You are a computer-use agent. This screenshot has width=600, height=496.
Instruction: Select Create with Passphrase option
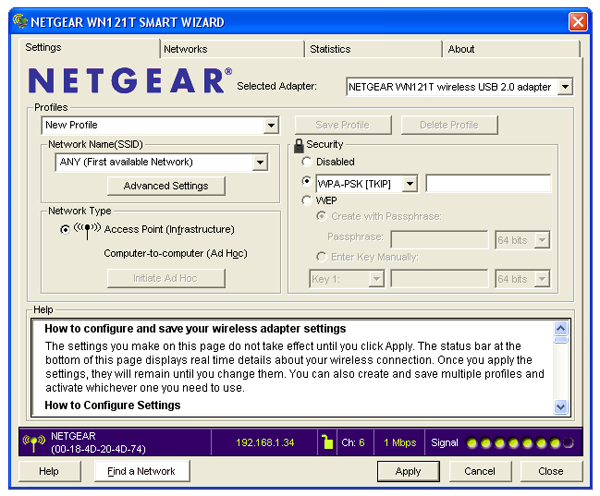point(321,216)
